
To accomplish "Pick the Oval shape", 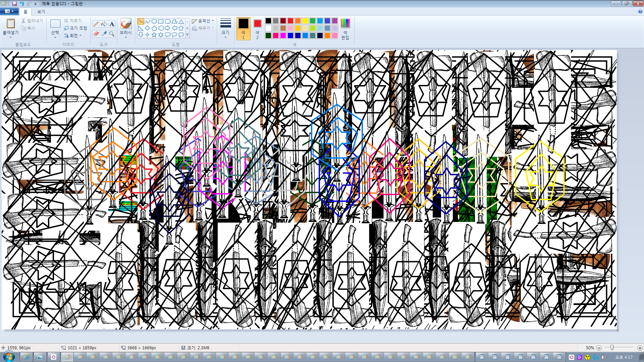I will (154, 21).
